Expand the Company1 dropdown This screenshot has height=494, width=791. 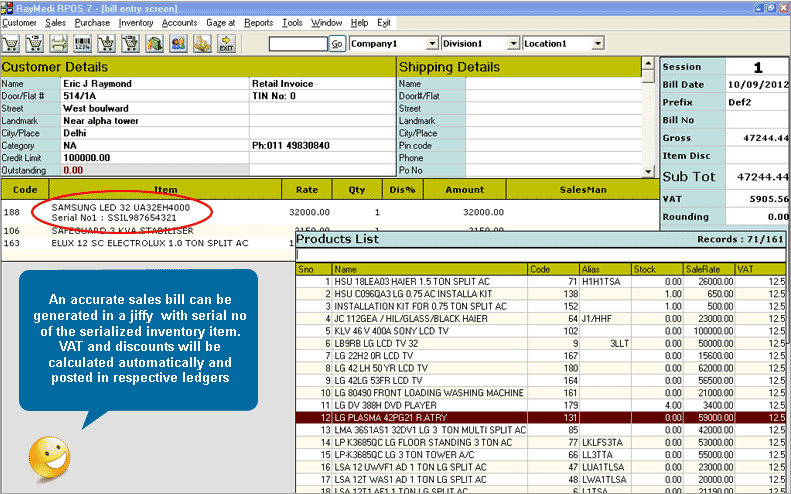[432, 44]
